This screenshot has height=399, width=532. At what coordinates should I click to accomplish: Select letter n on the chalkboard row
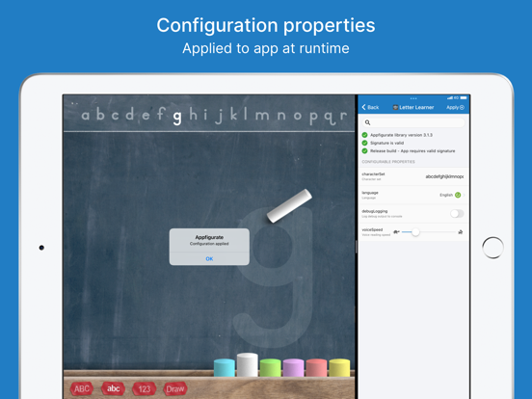coord(281,116)
